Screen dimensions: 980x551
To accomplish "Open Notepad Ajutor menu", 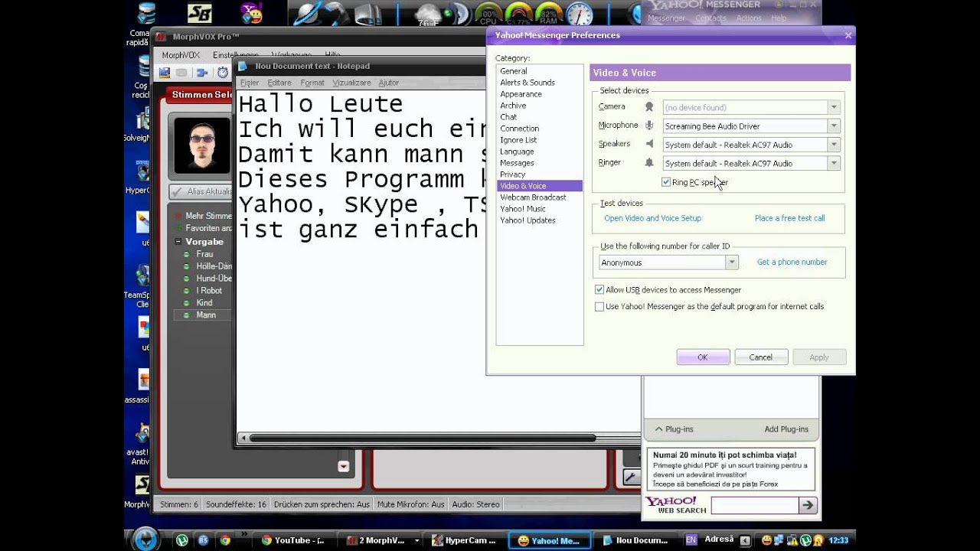I will click(x=388, y=83).
